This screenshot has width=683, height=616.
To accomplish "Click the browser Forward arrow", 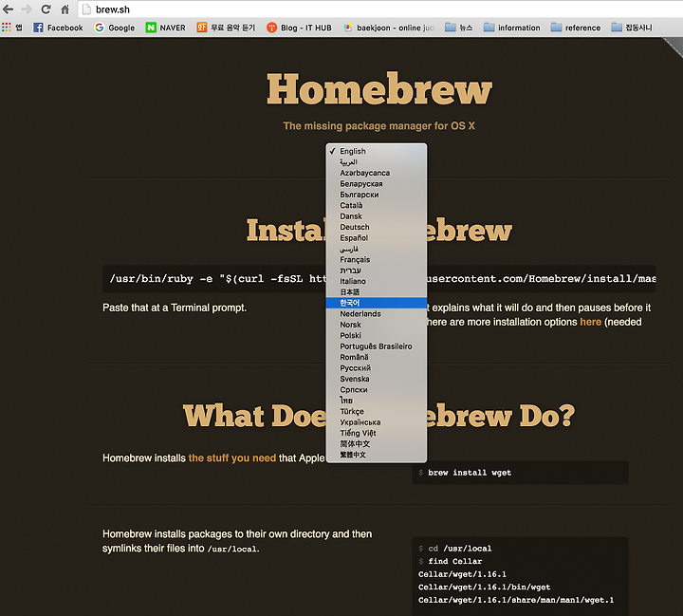I will point(27,9).
